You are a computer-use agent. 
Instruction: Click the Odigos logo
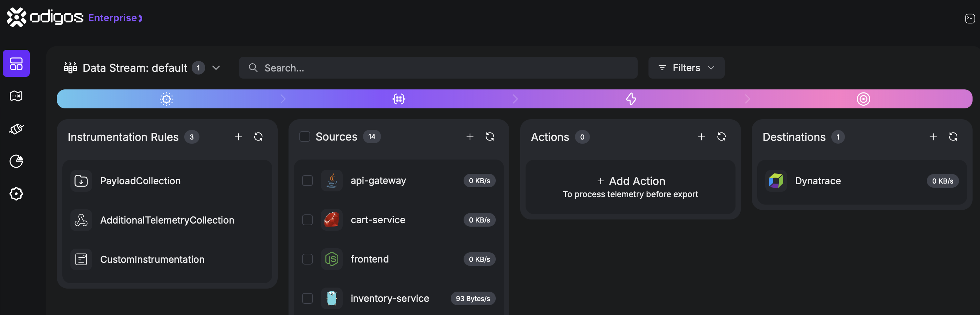[45, 18]
